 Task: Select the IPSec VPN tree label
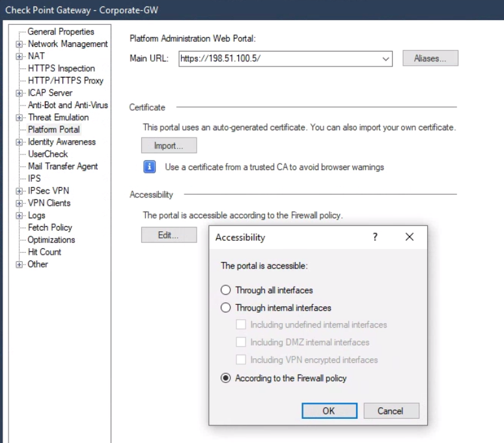[49, 191]
